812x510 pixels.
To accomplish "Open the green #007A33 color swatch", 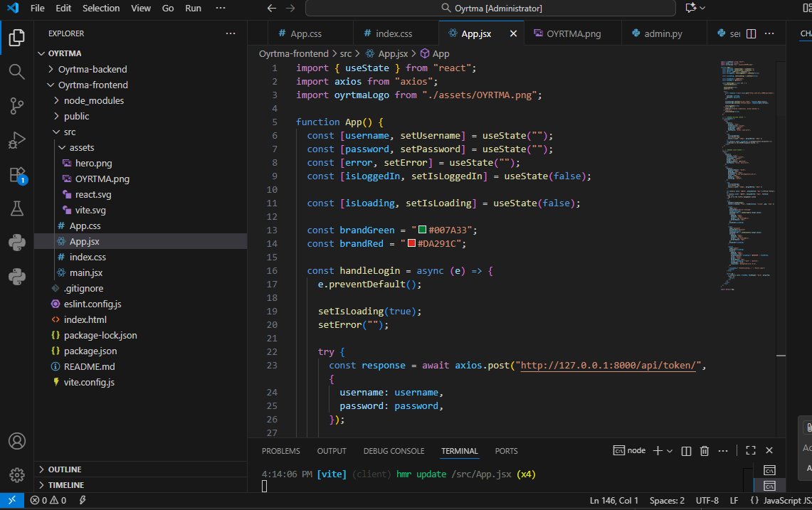I will 422,230.
